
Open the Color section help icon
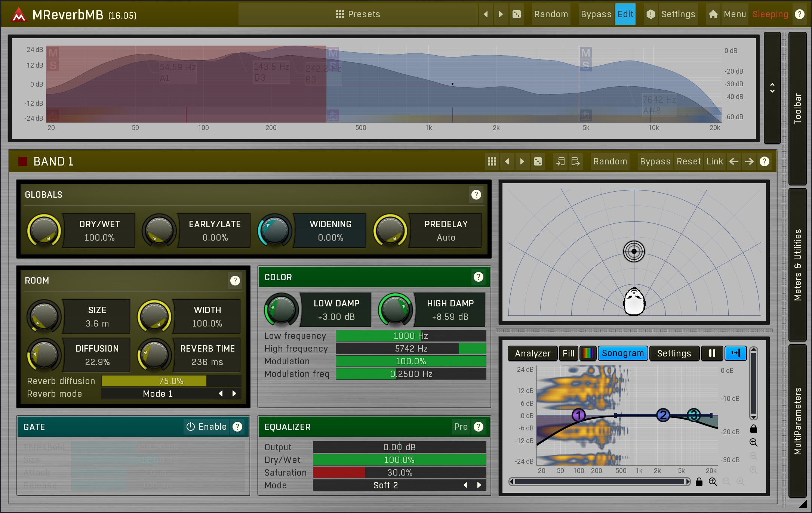pyautogui.click(x=479, y=277)
